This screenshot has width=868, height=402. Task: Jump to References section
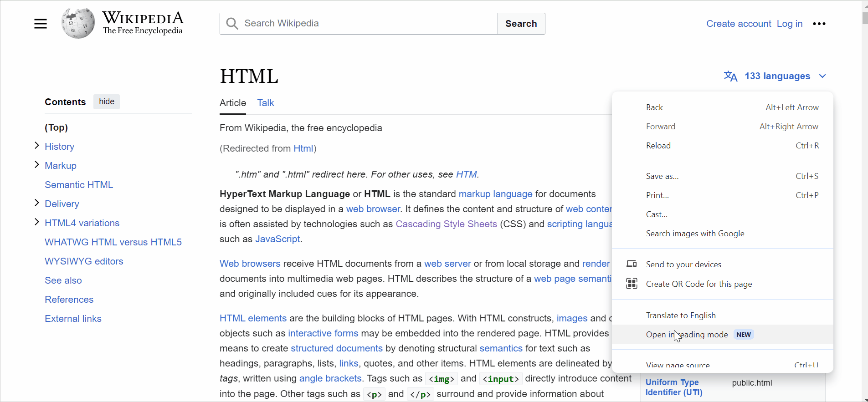(69, 300)
